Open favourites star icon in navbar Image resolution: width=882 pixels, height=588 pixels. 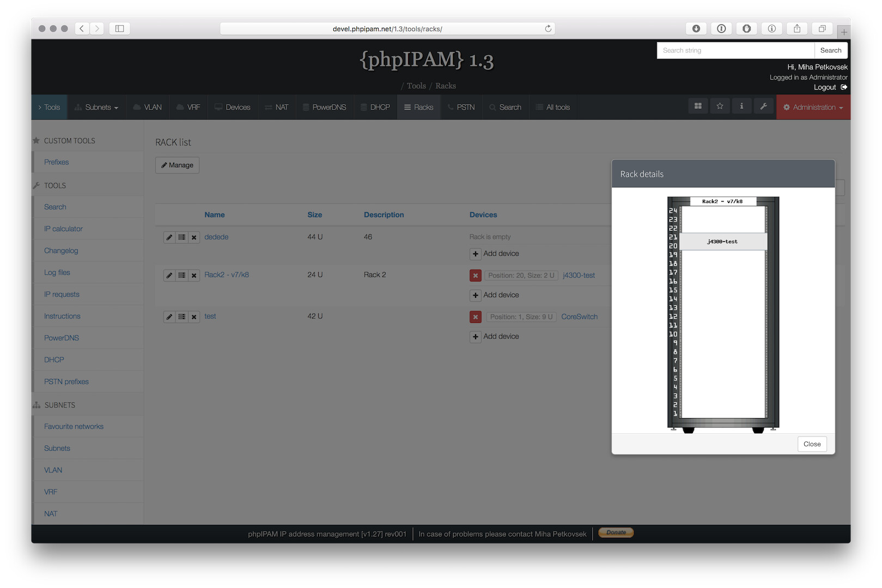720,106
